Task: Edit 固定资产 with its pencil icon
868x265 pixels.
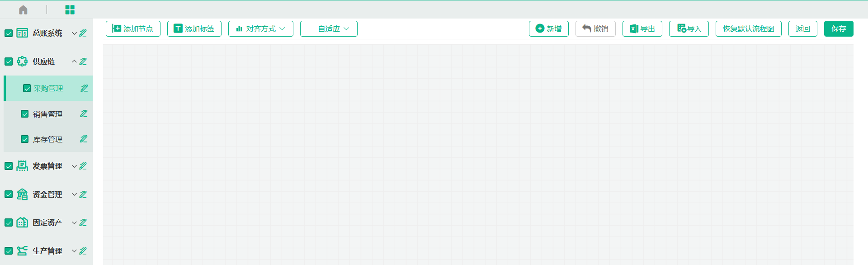Action: [x=83, y=222]
